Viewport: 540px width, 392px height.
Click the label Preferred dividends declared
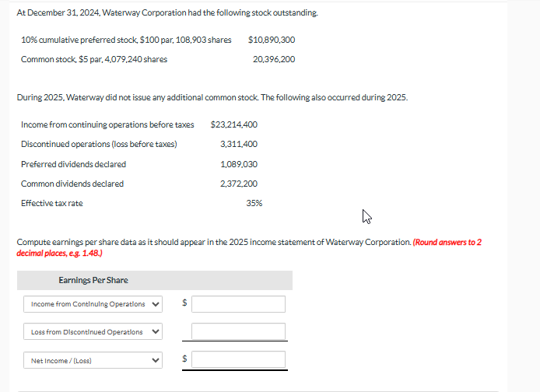(x=73, y=164)
